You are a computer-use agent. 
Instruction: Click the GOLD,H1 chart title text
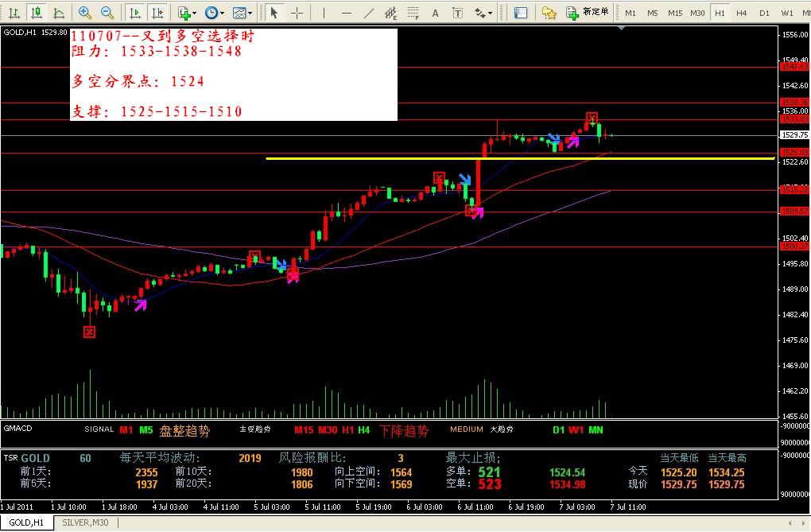pos(20,32)
